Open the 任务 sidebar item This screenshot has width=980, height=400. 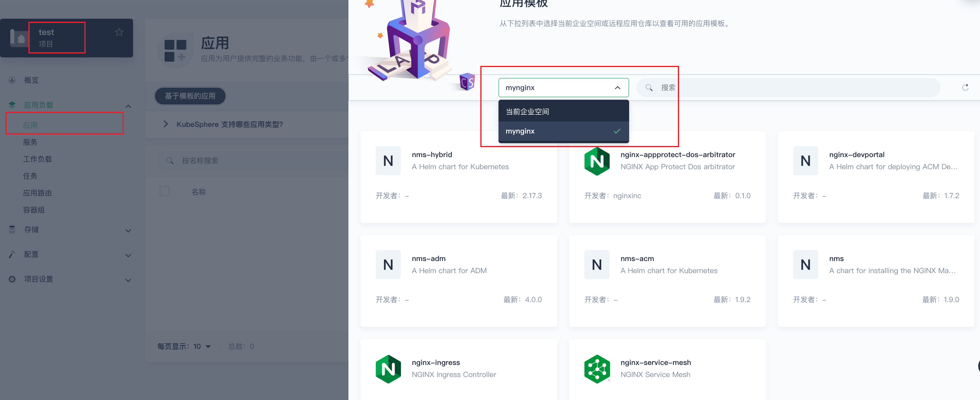point(30,176)
